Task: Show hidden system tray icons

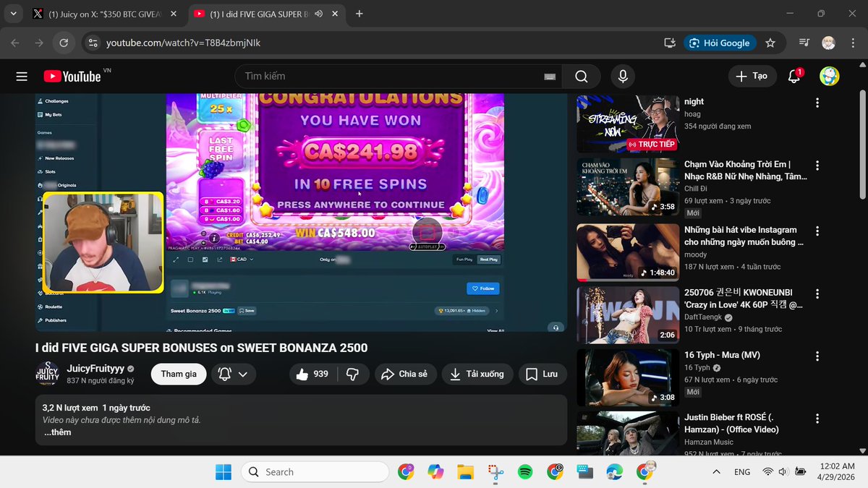Action: tap(716, 472)
